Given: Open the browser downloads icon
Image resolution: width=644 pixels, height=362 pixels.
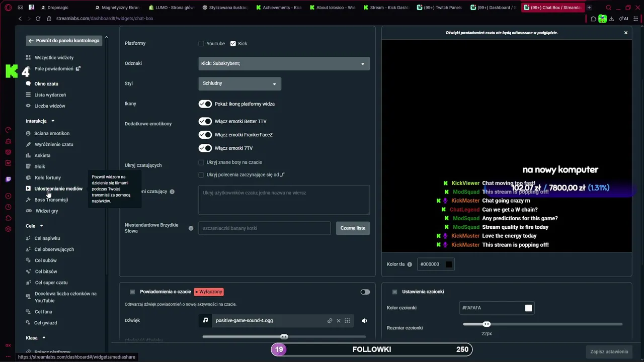Looking at the screenshot, I should [611, 19].
